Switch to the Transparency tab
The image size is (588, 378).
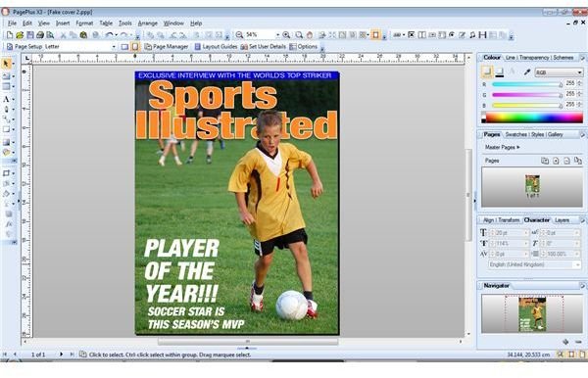(534, 58)
